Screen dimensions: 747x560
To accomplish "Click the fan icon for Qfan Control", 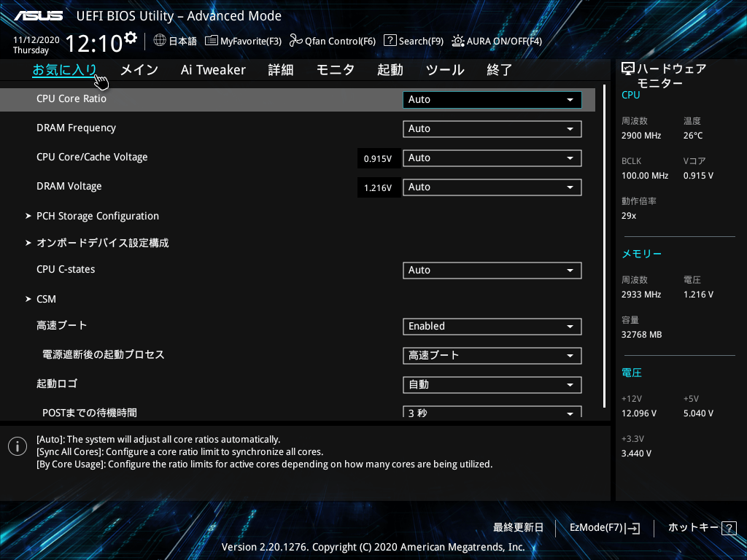I will pyautogui.click(x=296, y=41).
